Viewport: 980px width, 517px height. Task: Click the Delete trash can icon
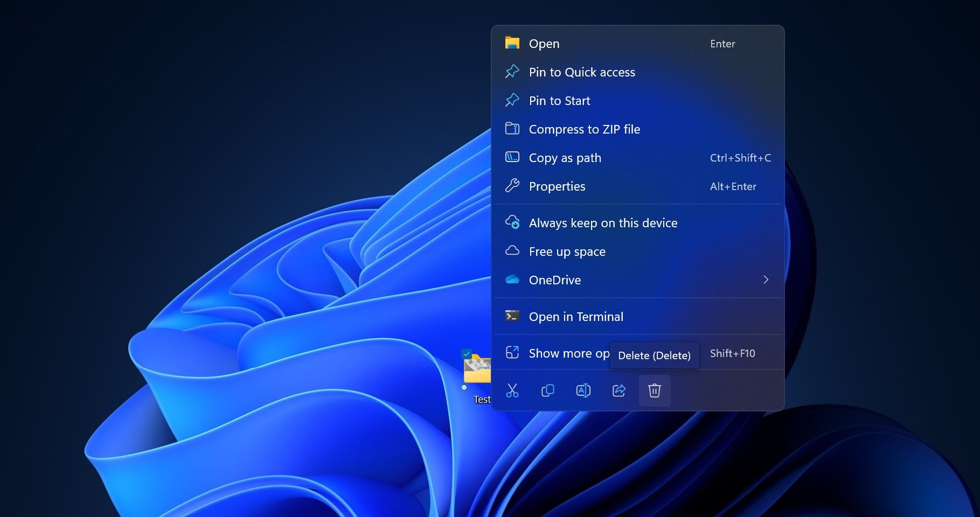pos(654,390)
